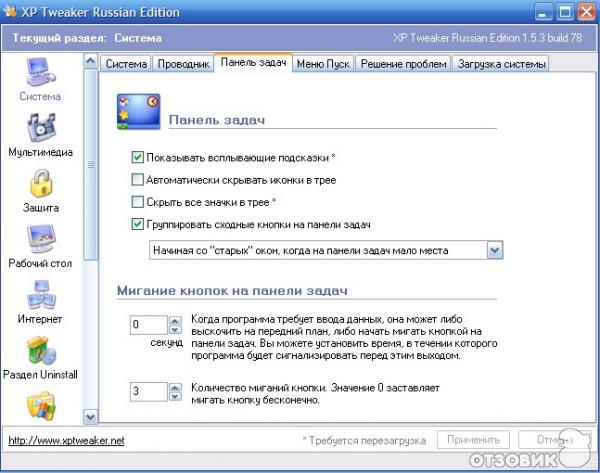Screen dimensions: 600x473
Task: Select the Панель задач tab
Action: click(x=253, y=62)
